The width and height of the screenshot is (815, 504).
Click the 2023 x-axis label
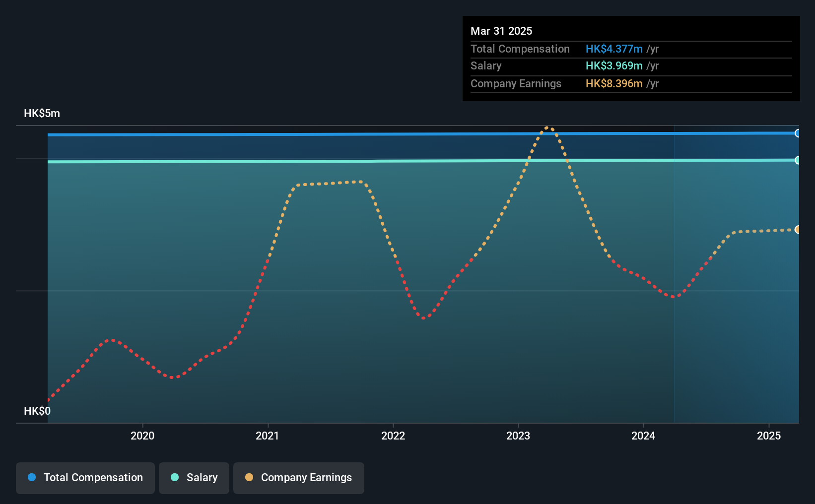coord(518,436)
